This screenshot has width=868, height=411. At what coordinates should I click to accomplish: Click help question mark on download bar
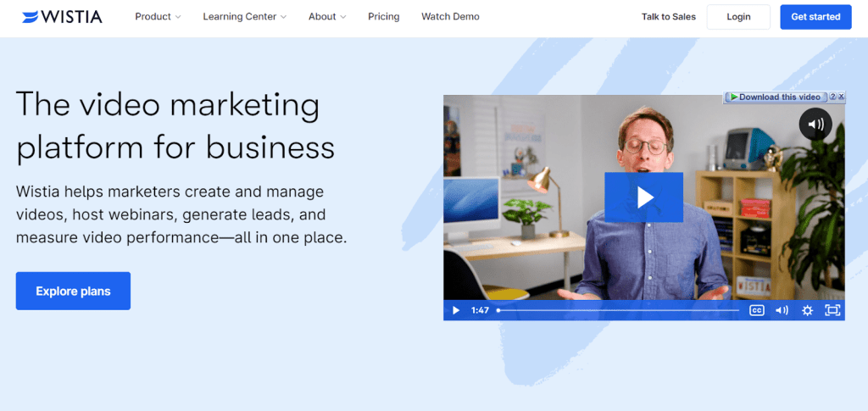pos(833,97)
